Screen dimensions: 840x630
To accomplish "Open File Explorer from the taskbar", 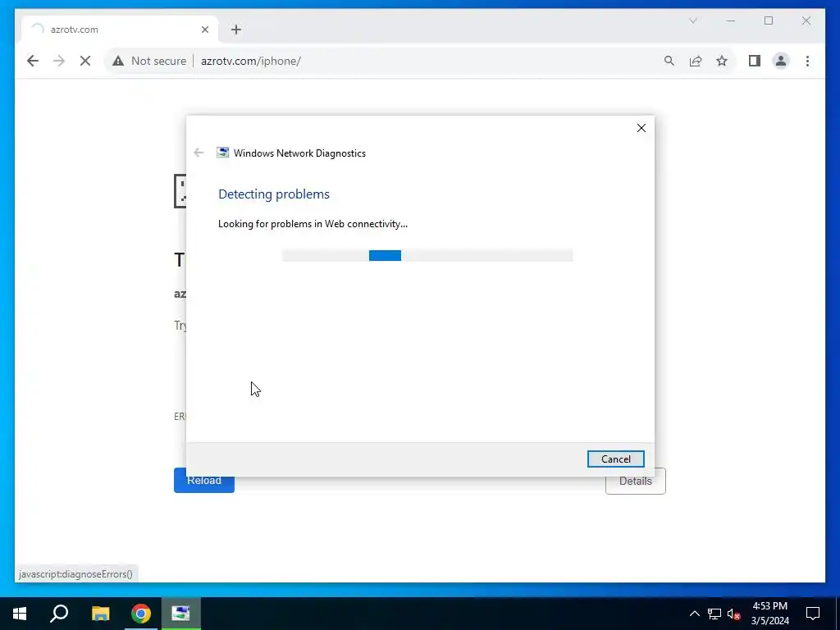I will coord(100,614).
